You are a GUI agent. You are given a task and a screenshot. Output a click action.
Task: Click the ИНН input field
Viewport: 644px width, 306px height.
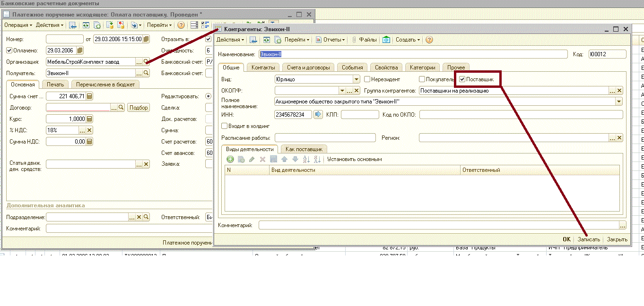[293, 114]
